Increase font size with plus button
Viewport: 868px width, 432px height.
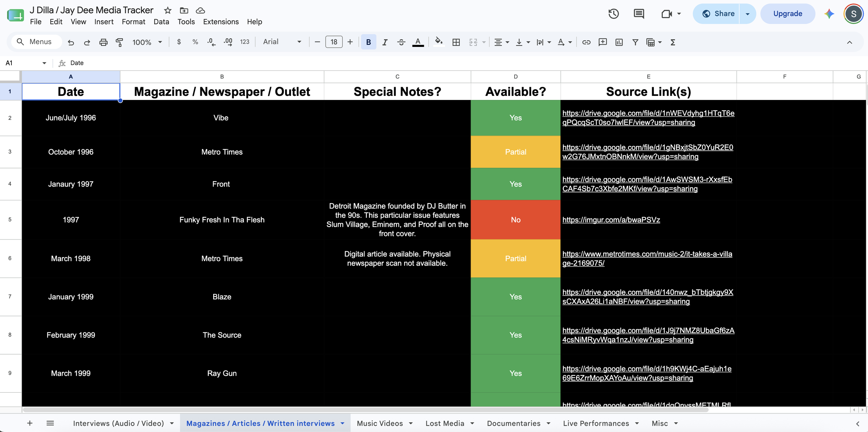click(x=350, y=42)
